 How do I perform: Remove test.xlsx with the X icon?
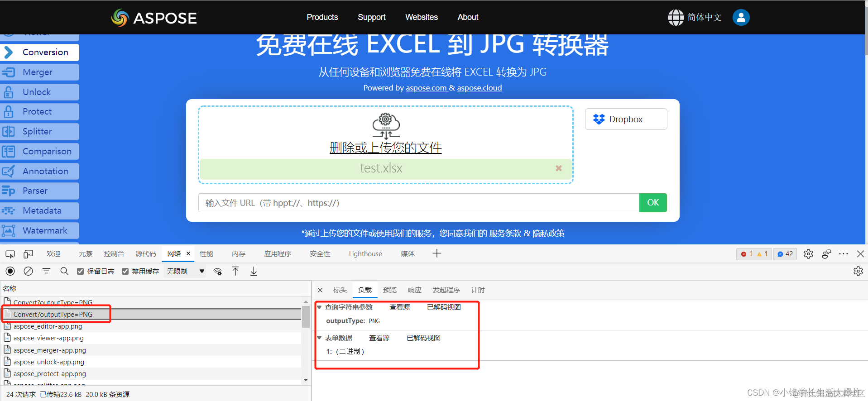click(559, 168)
